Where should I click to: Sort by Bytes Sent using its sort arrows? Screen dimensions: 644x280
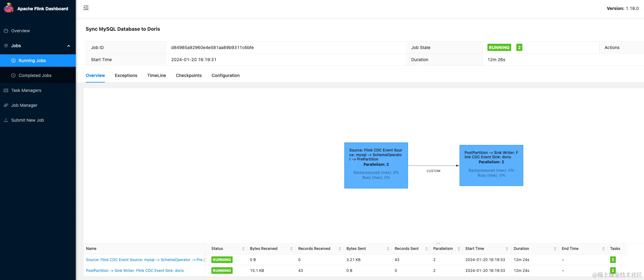tap(388, 249)
